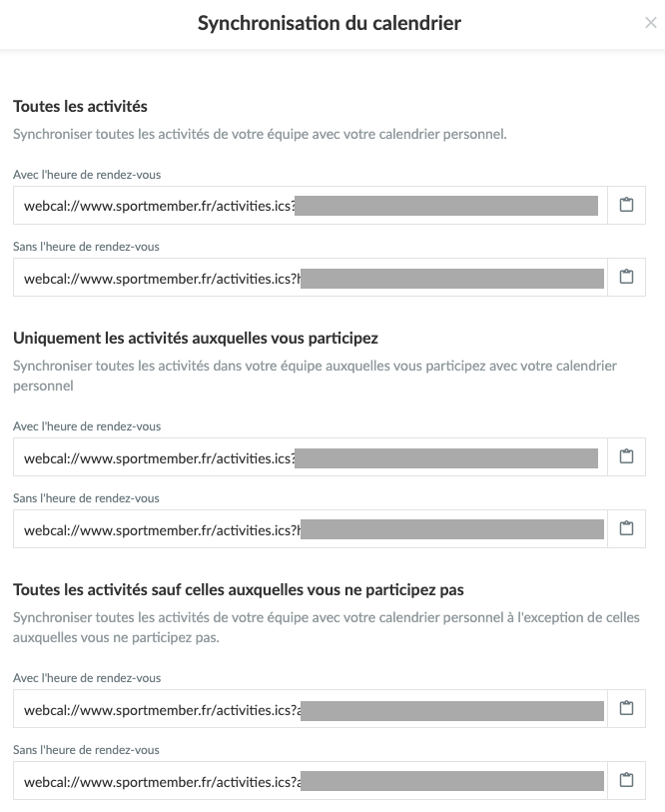Focus 'Avec l'heure' URL field under Uniquement les activités
The image size is (665, 812).
pos(310,457)
